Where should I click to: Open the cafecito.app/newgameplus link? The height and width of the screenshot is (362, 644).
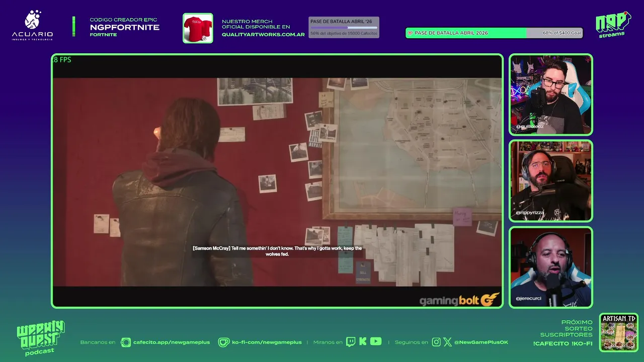pos(172,342)
